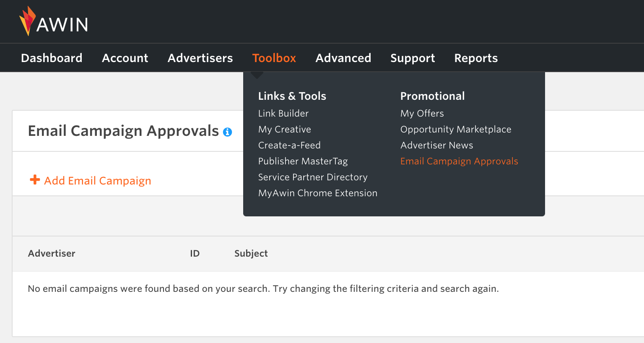This screenshot has width=644, height=343.
Task: Go to the Dashboard tab
Action: (52, 58)
